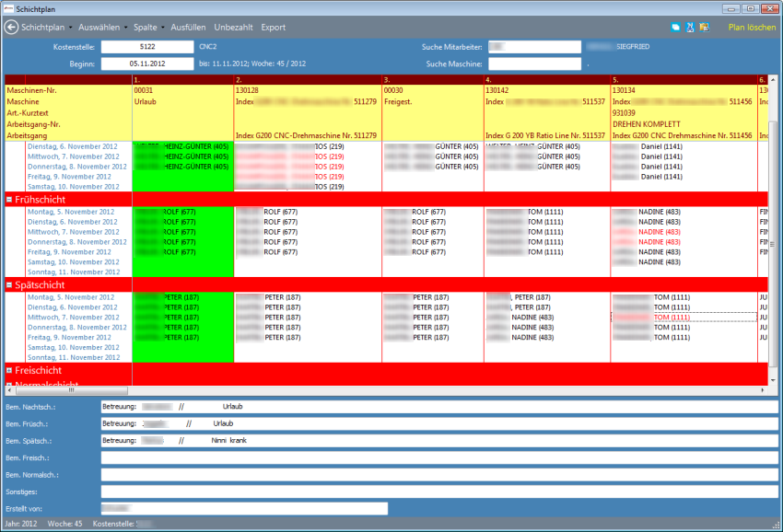783x532 pixels.
Task: Open the Unbezahlt menu
Action: coord(233,28)
